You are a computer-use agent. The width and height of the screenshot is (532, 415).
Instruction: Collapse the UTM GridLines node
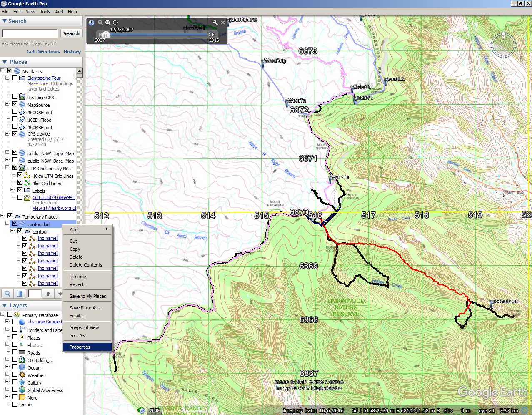pos(7,167)
